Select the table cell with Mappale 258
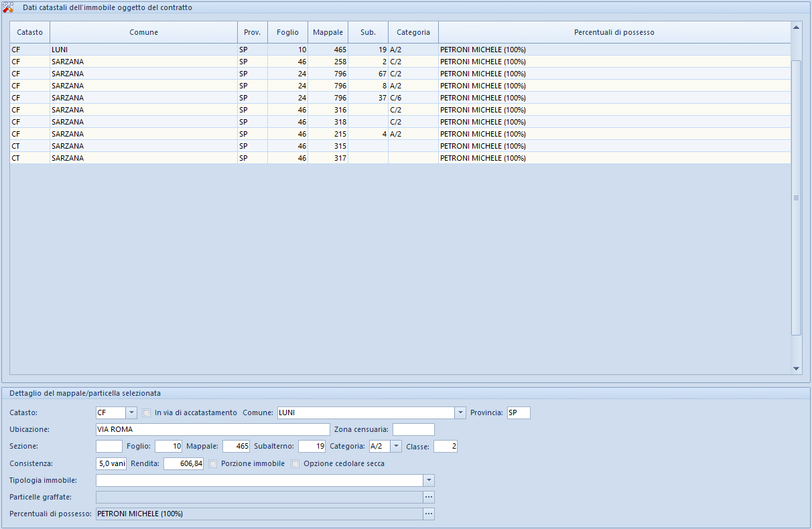 click(328, 62)
